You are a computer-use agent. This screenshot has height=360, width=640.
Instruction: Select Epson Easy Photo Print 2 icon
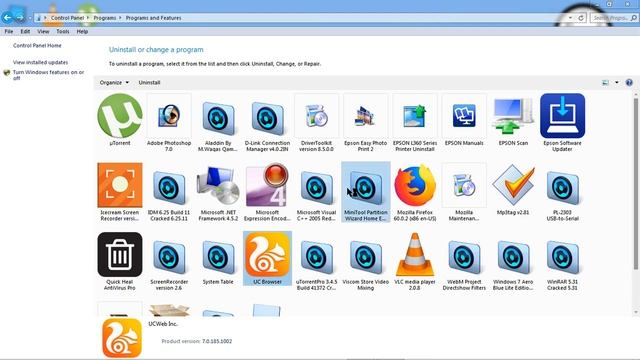[x=366, y=116]
